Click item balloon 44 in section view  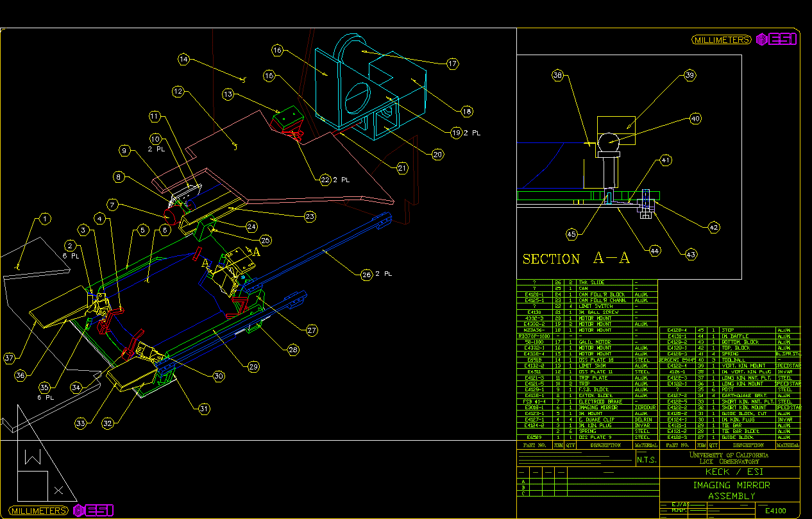pyautogui.click(x=654, y=250)
